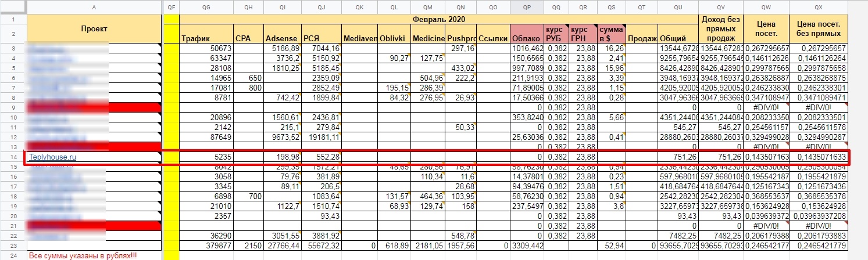Click РСЯ cell 19181,11
The image size is (868, 260).
click(321, 137)
